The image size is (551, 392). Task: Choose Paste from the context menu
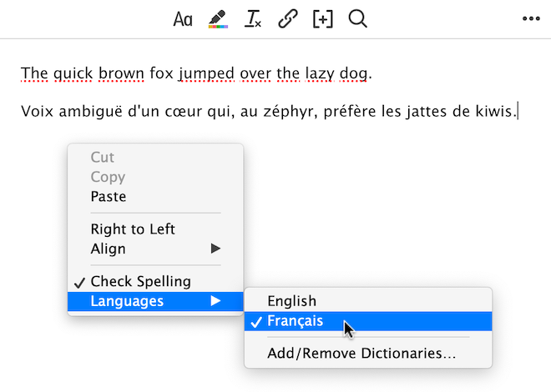(x=109, y=197)
